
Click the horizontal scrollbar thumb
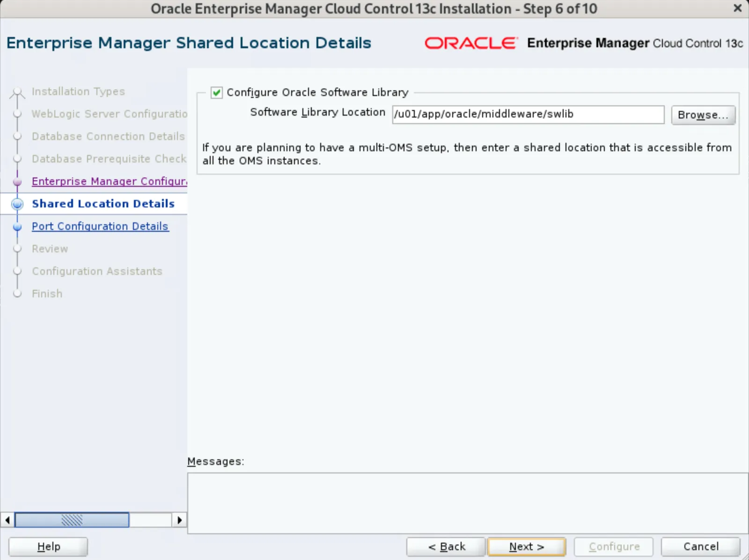pyautogui.click(x=72, y=520)
